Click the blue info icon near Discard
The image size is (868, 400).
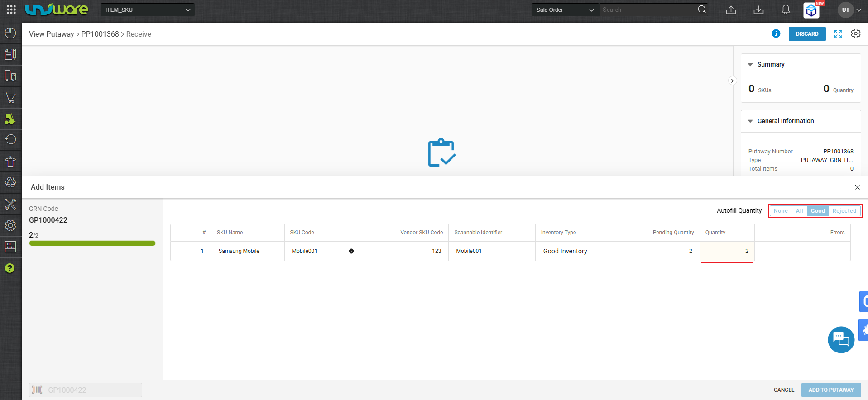(x=776, y=33)
